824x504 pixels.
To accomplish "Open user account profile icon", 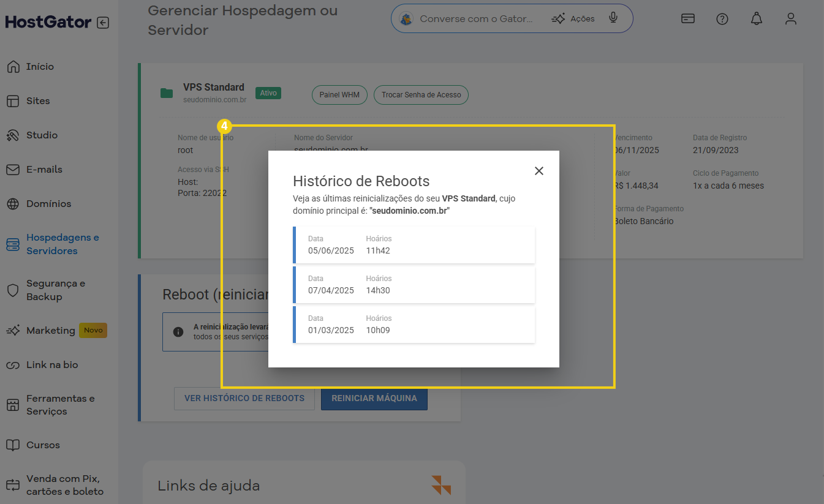I will pyautogui.click(x=791, y=19).
